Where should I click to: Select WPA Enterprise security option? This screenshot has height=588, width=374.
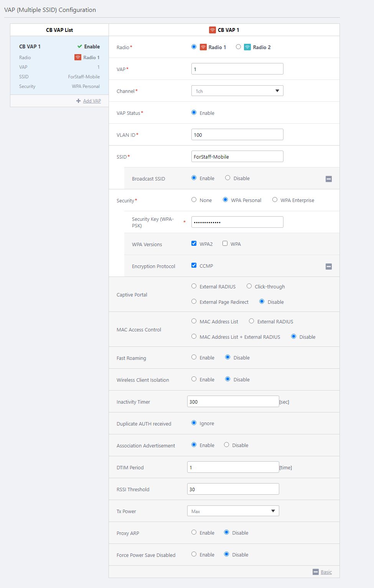coord(275,200)
